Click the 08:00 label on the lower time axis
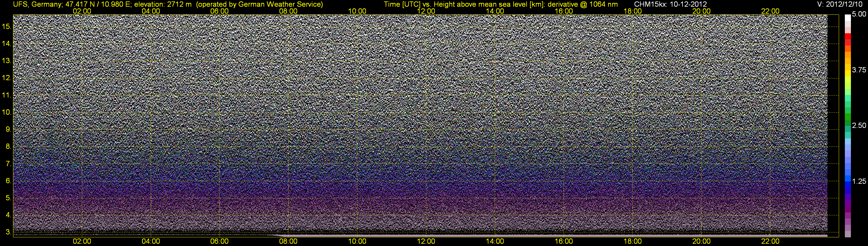Viewport: 868px width, 246px height. (x=288, y=241)
